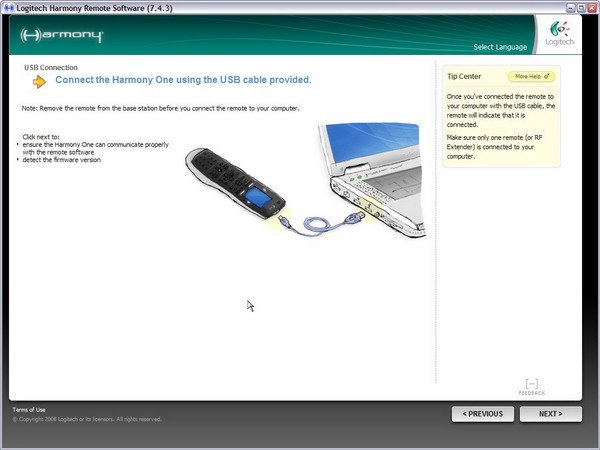Viewport: 600px width, 450px height.
Task: Click the Harmony logo in header
Action: [x=62, y=35]
